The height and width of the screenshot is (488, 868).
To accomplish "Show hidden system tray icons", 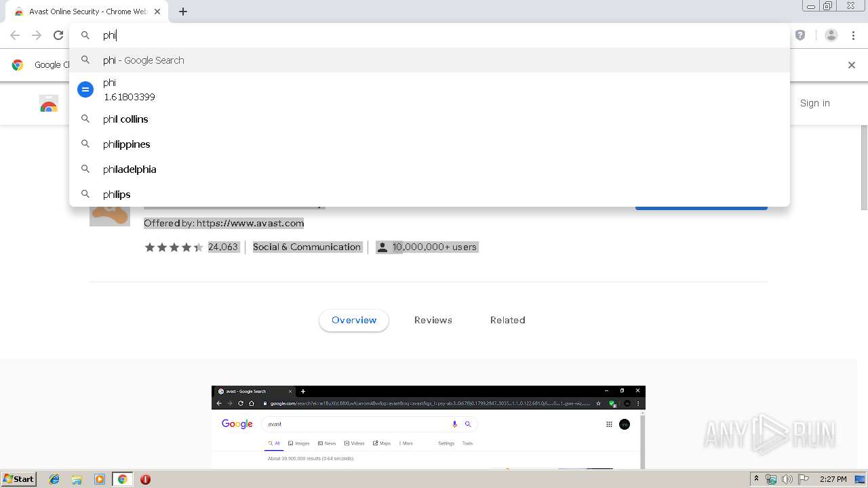I will click(x=756, y=479).
